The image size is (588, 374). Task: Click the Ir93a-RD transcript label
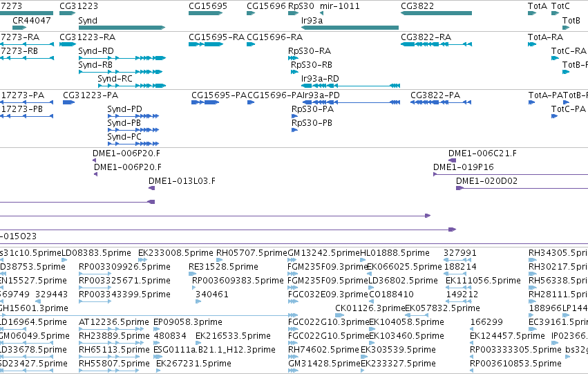tap(320, 79)
